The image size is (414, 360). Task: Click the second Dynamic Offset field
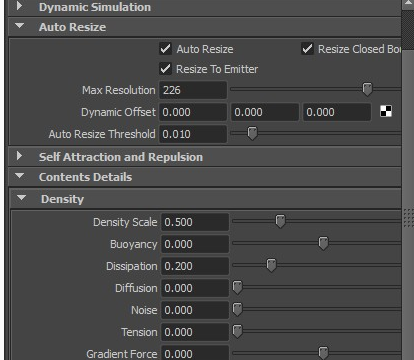coord(265,112)
